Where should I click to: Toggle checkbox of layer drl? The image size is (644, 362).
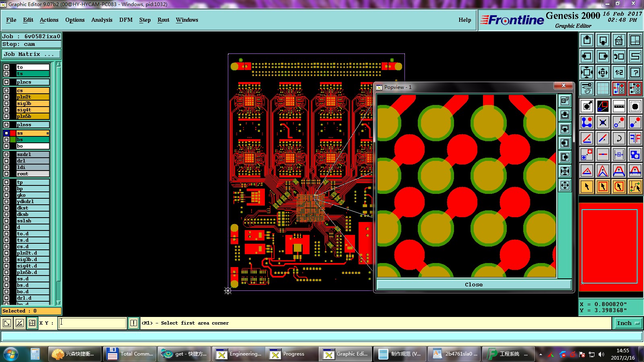[6, 161]
